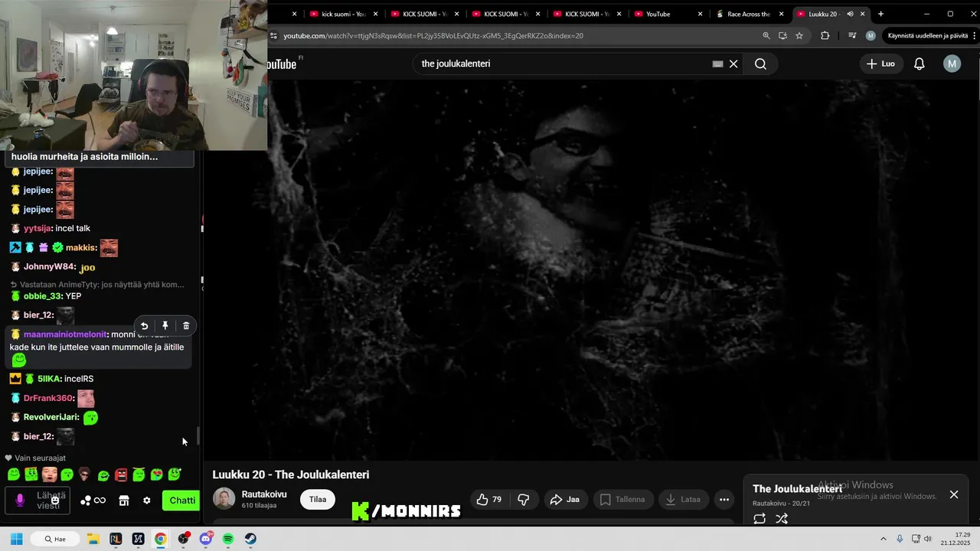Open more actions (three dots) below video
Screen dimensions: 980x551
coord(724,500)
